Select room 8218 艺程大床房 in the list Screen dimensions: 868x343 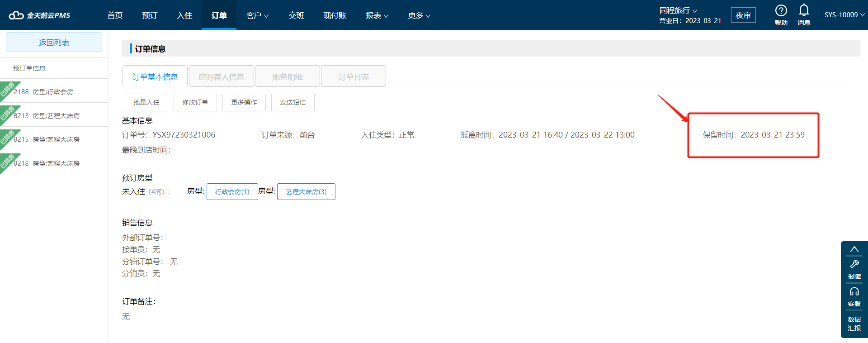[x=54, y=163]
